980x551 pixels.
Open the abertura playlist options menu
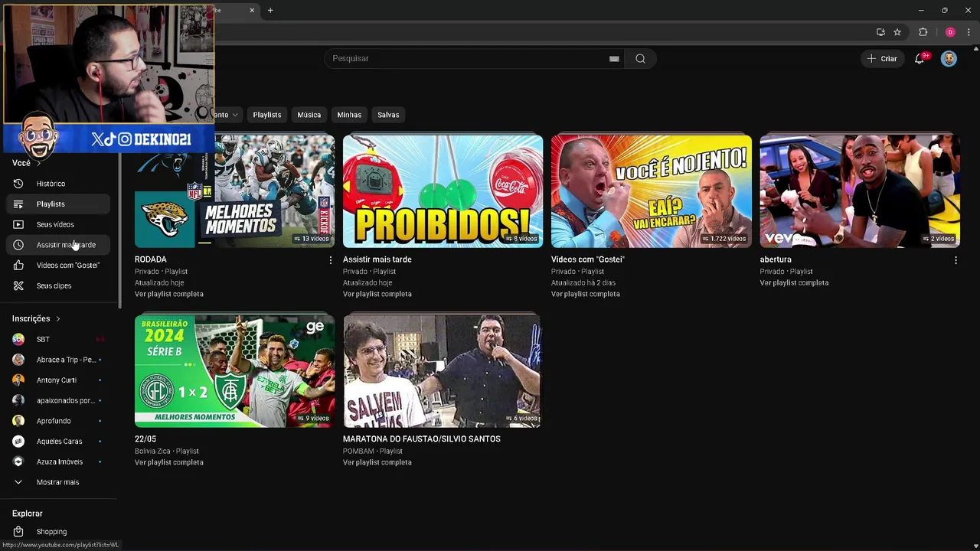955,260
